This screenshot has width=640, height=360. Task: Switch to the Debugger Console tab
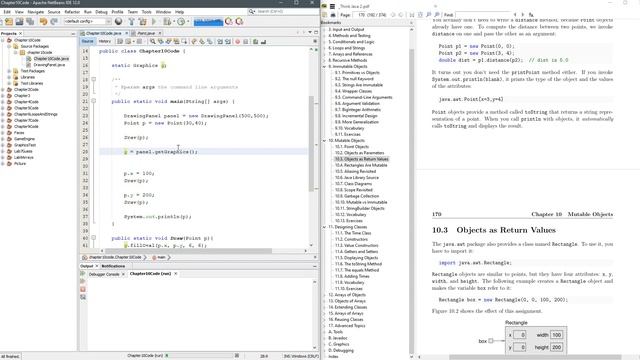tap(104, 274)
